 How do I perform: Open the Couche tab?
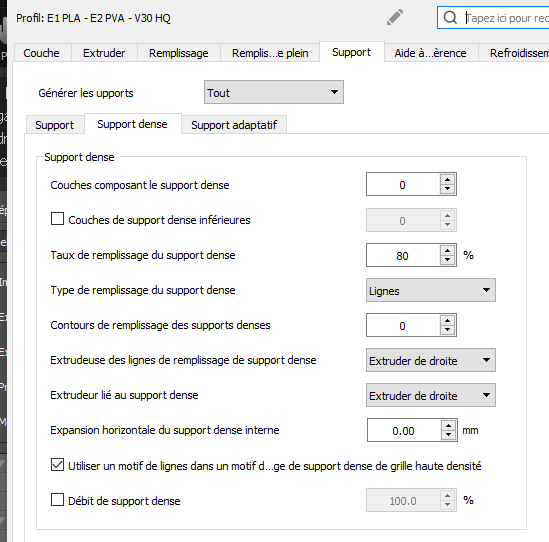(41, 53)
